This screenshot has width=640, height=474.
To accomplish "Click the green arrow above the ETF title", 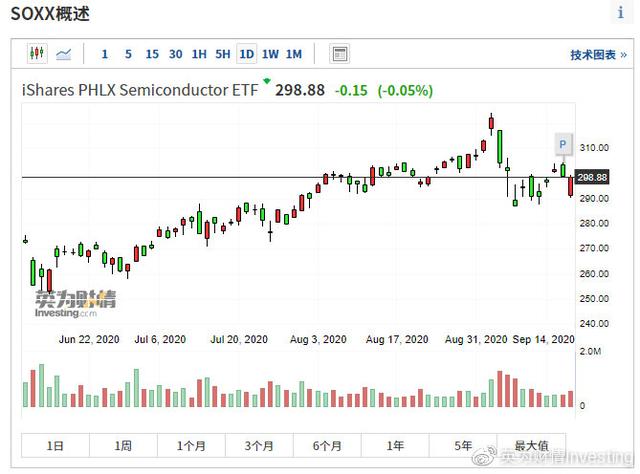I will point(267,80).
